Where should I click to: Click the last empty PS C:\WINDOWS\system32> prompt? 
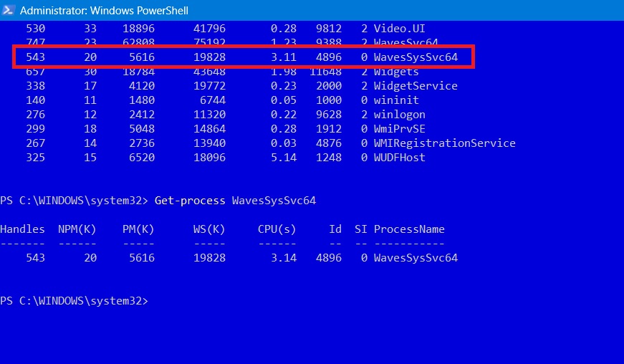coord(74,301)
